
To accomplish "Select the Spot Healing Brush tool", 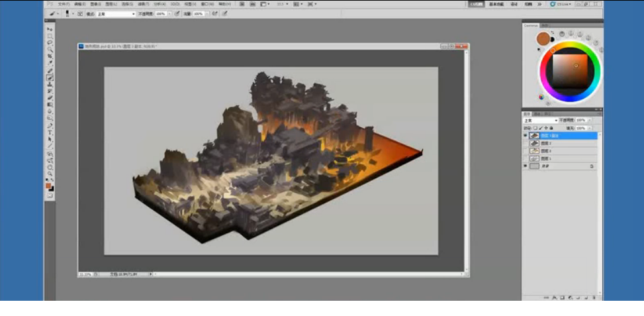I will (x=50, y=71).
